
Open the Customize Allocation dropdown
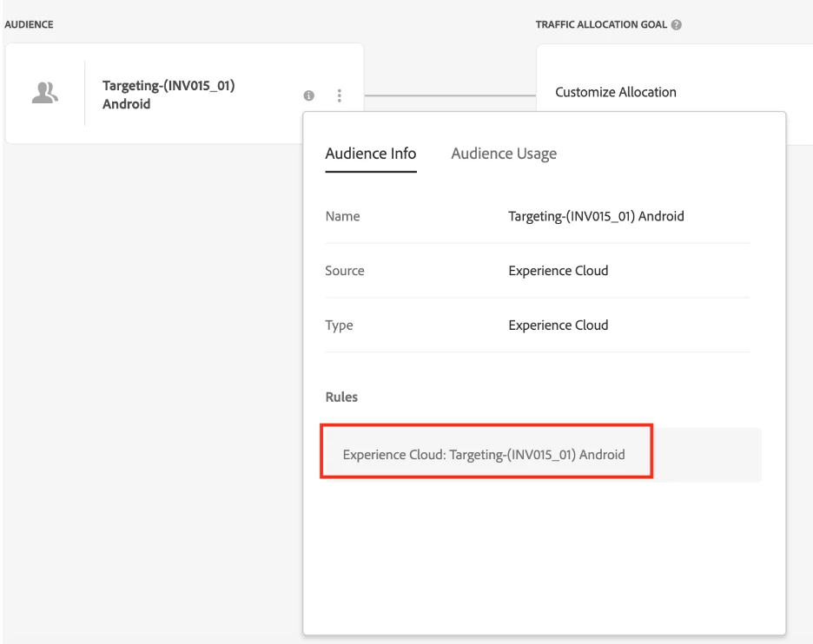click(616, 92)
